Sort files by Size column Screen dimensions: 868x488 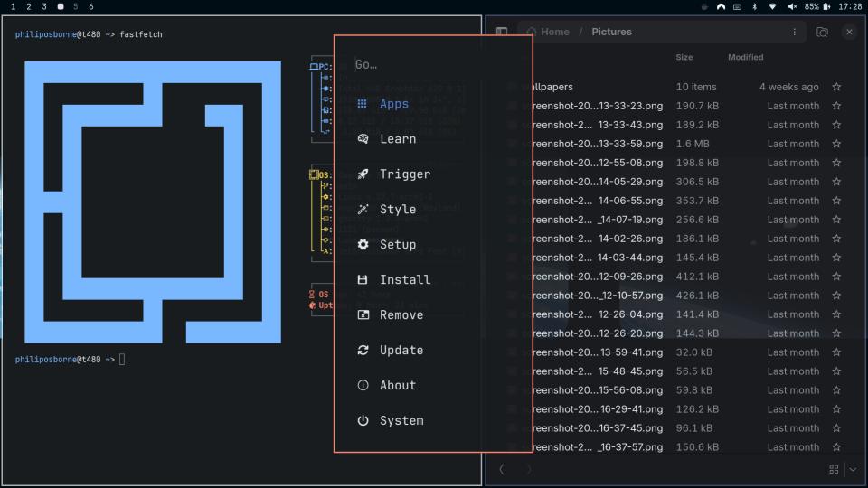coord(684,57)
